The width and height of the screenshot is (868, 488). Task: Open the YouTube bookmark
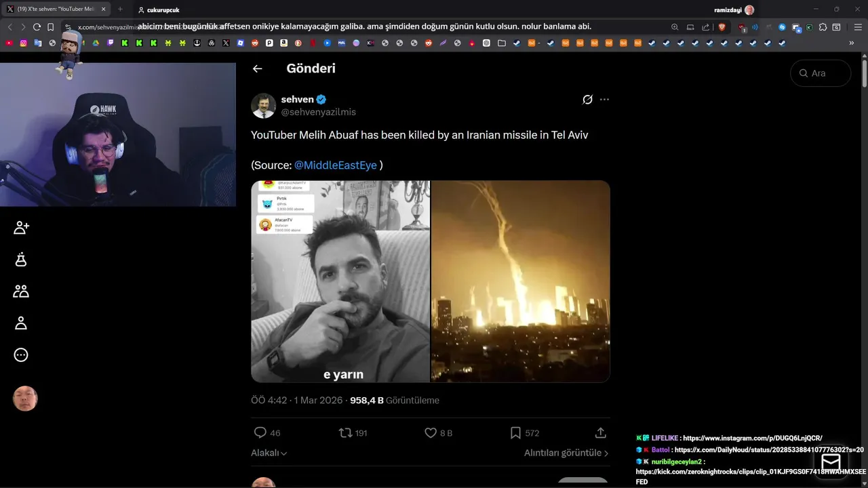[x=9, y=43]
